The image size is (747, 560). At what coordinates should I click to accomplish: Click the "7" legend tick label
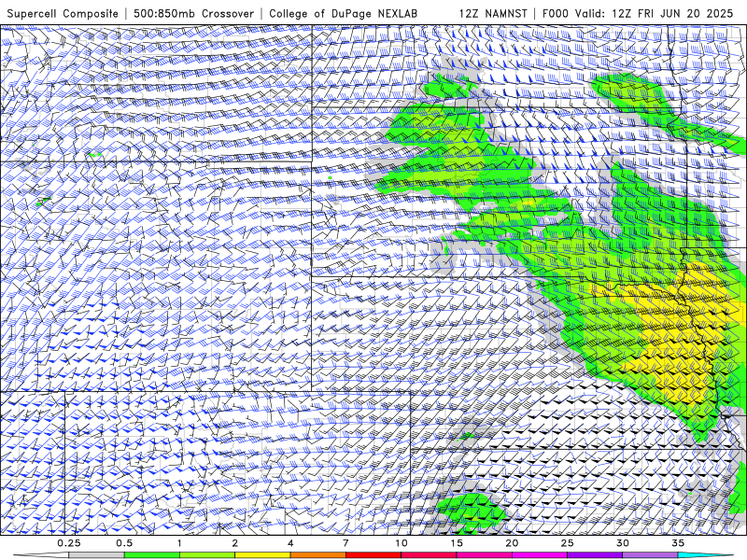click(345, 543)
